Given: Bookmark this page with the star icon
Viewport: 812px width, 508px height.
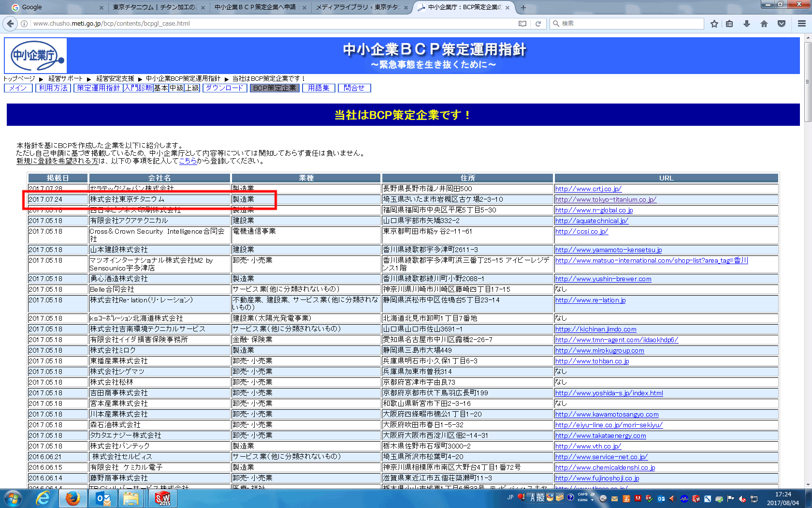Looking at the screenshot, I should click(x=714, y=24).
